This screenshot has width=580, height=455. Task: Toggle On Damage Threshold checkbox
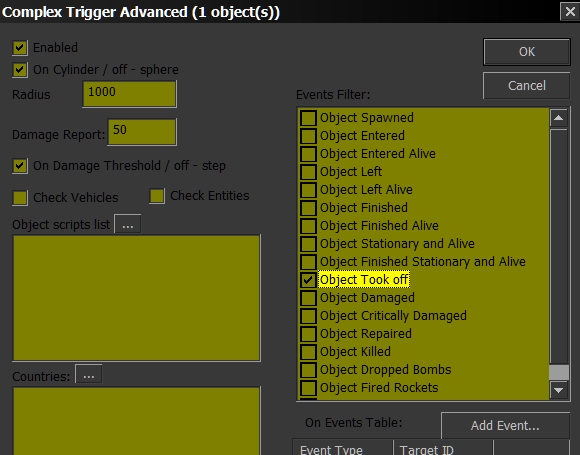point(20,166)
